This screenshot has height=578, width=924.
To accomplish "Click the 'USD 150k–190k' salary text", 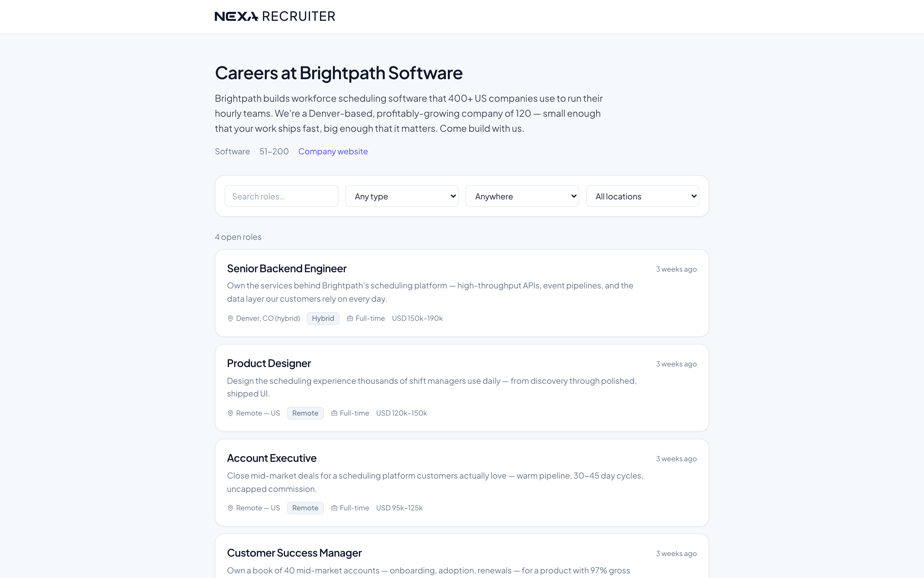I will (x=417, y=318).
